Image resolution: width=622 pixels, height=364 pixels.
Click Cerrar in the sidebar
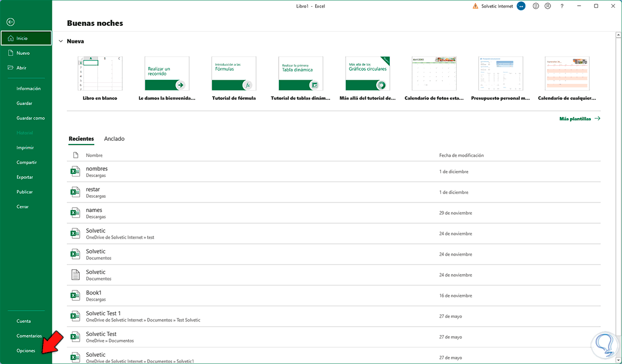[x=22, y=207]
